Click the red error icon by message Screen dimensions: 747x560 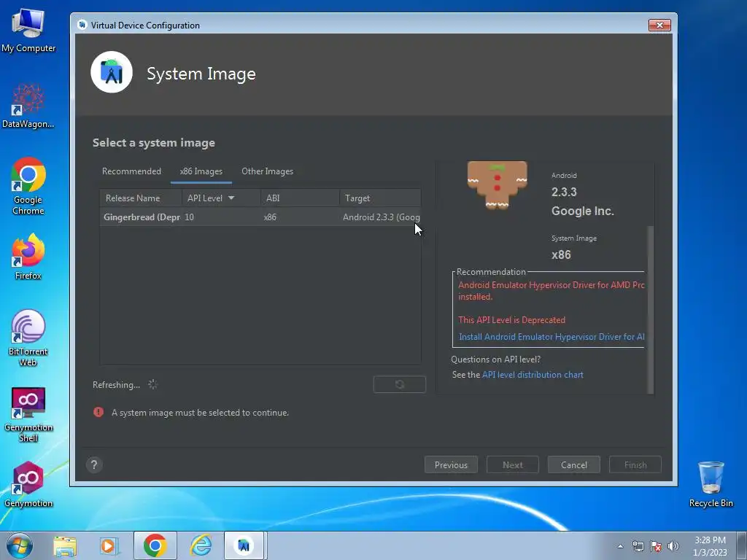[x=98, y=412]
